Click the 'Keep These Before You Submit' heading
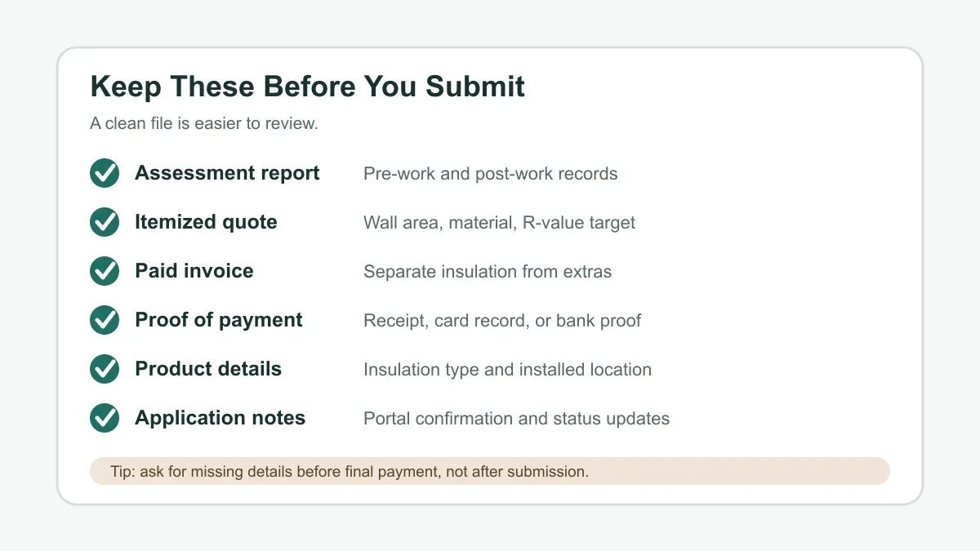980x551 pixels. click(307, 87)
